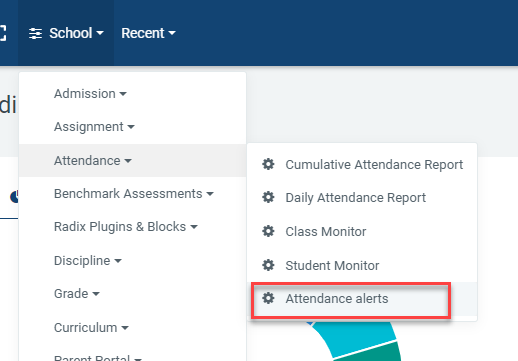Image resolution: width=518 pixels, height=361 pixels.
Task: Open the School dropdown menu
Action: point(66,33)
